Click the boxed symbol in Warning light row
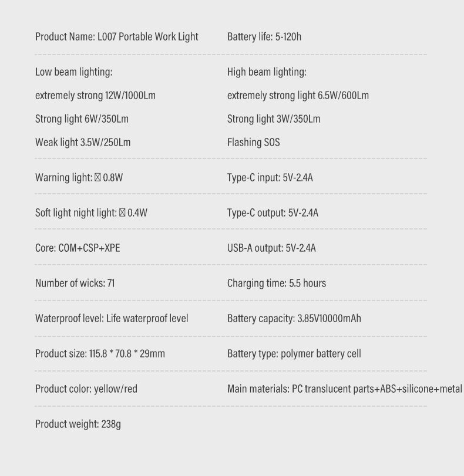 [97, 177]
